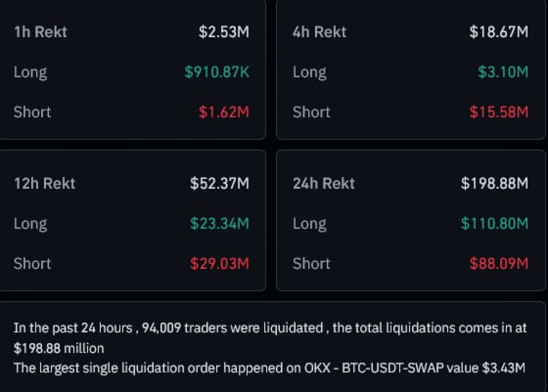Click the 4h Short value $15.58M
Viewport: 548px width, 392px height.
[x=499, y=112]
